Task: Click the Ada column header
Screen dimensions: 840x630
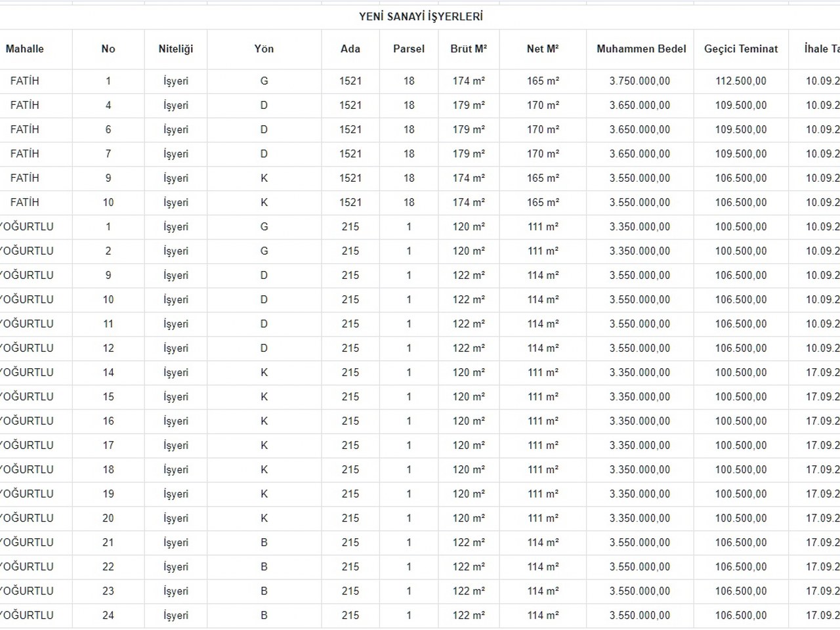Action: pos(350,49)
